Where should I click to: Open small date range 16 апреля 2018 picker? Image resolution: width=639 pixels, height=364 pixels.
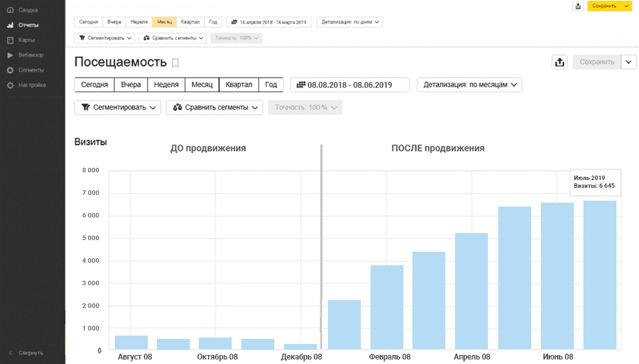click(x=269, y=22)
